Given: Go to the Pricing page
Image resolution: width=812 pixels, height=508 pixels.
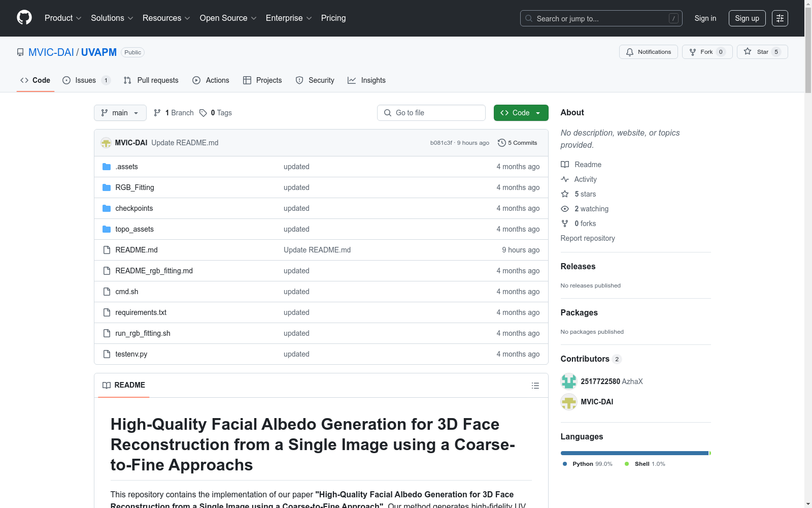Looking at the screenshot, I should pyautogui.click(x=333, y=18).
